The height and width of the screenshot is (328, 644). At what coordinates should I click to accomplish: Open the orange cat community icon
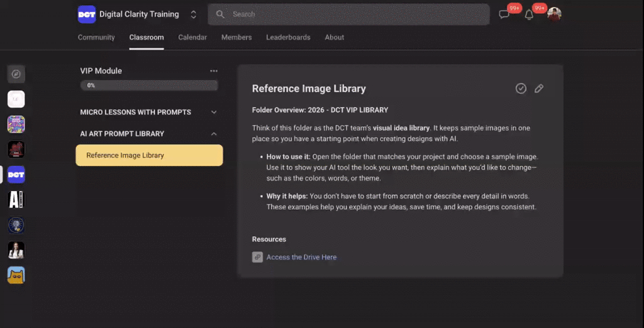[x=16, y=275]
